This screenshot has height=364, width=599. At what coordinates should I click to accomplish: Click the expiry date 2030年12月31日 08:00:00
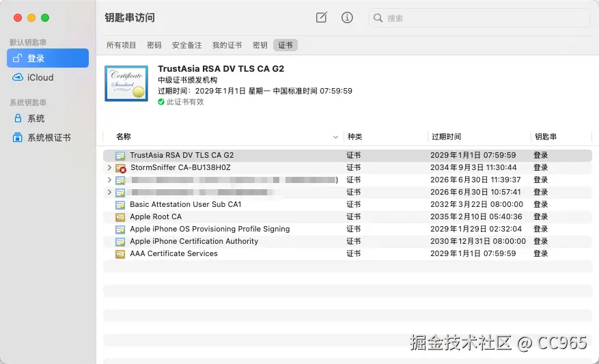click(x=478, y=241)
